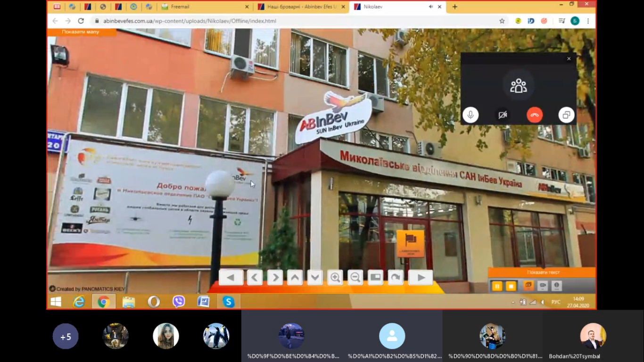644x362 pixels.
Task: Restore the Skype window from the call overlay
Action: point(567,115)
